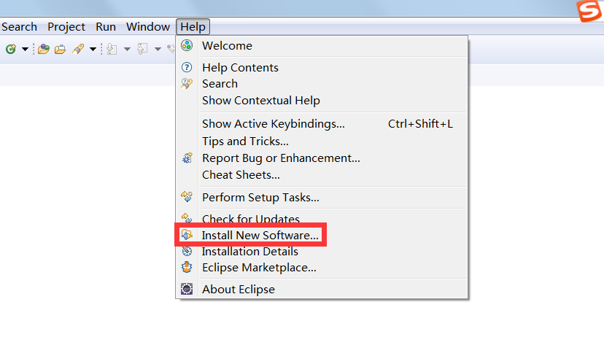The image size is (604, 364).
Task: Open the Project menu
Action: (66, 26)
